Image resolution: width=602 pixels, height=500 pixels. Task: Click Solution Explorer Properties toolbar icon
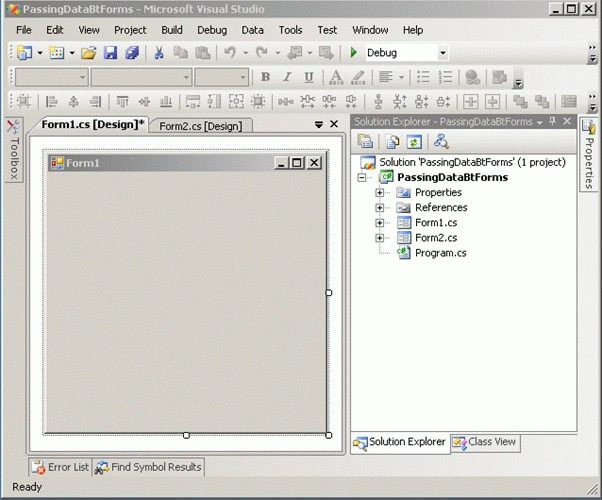click(x=365, y=142)
